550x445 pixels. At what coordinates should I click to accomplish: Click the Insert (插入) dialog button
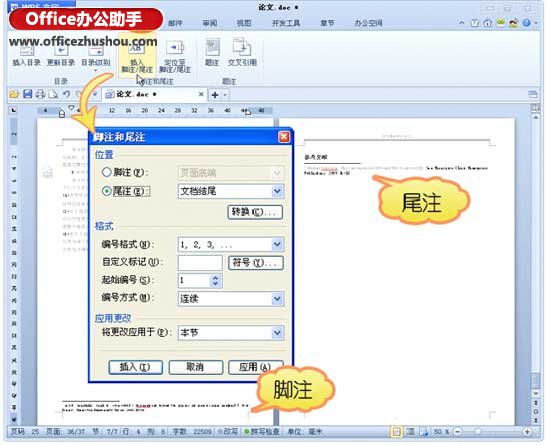tap(135, 367)
